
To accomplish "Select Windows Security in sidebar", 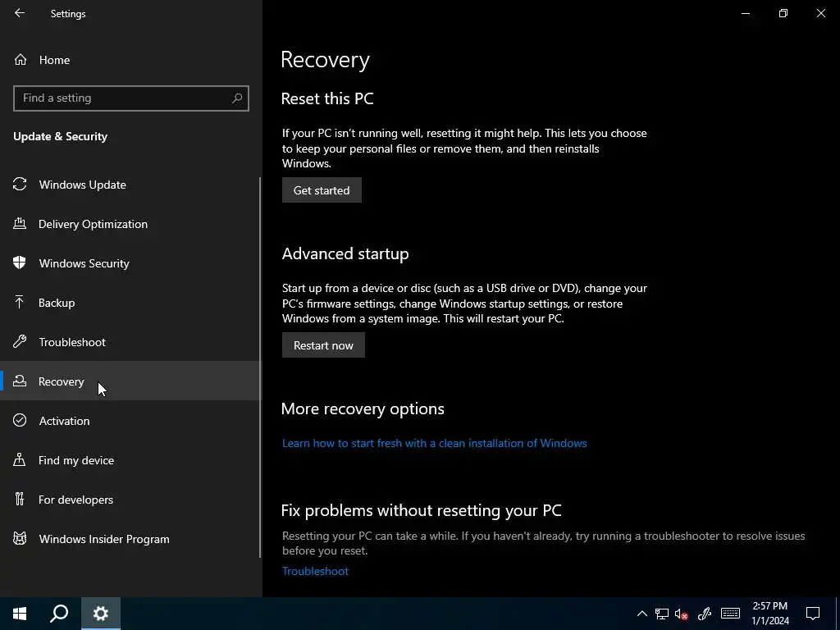I will pyautogui.click(x=130, y=262).
